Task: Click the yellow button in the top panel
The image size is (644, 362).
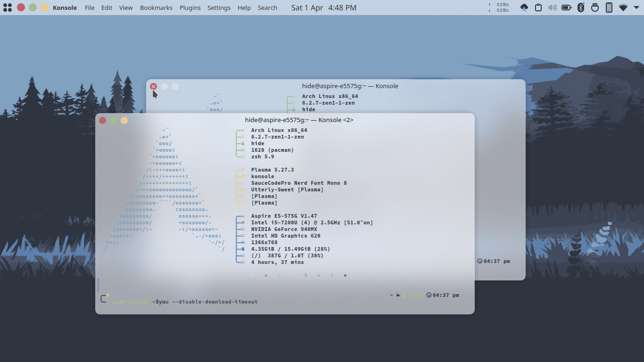Action: point(45,8)
